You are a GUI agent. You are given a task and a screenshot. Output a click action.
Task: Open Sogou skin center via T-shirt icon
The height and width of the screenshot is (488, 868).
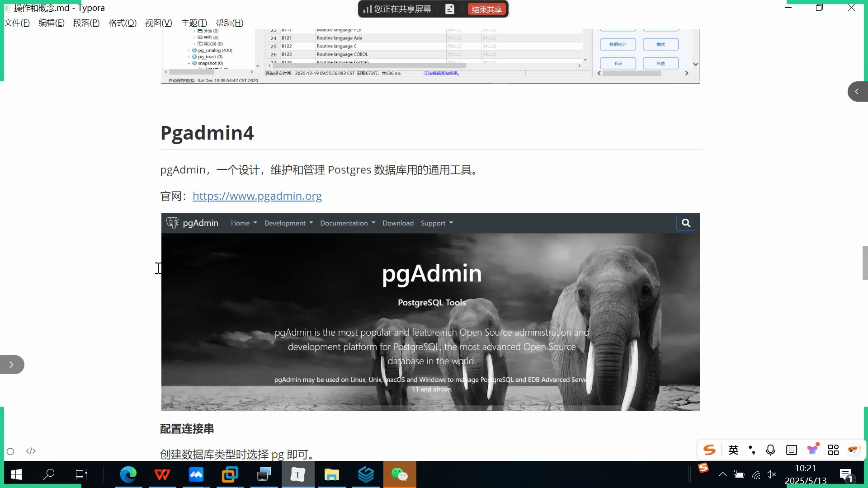813,450
